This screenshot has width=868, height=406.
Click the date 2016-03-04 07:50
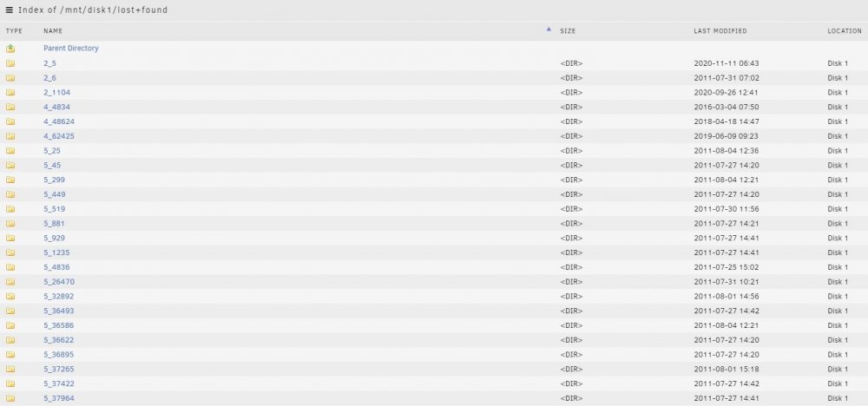pos(727,108)
